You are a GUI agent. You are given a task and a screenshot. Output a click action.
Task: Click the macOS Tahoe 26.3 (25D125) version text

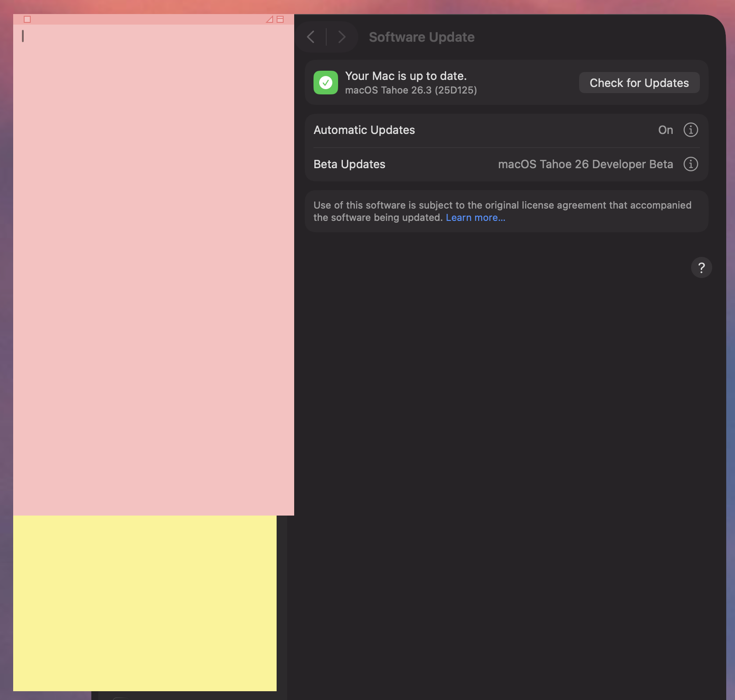click(x=411, y=90)
